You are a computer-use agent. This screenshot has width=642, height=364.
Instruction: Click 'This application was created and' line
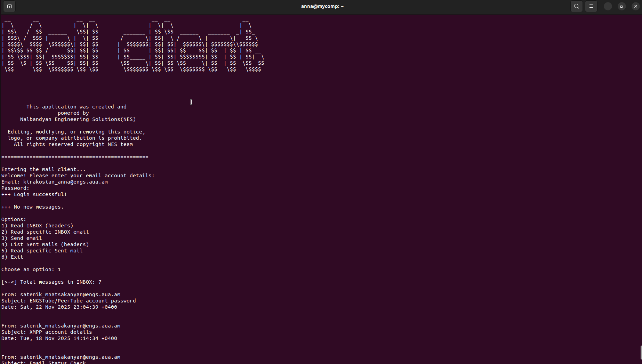pos(77,107)
